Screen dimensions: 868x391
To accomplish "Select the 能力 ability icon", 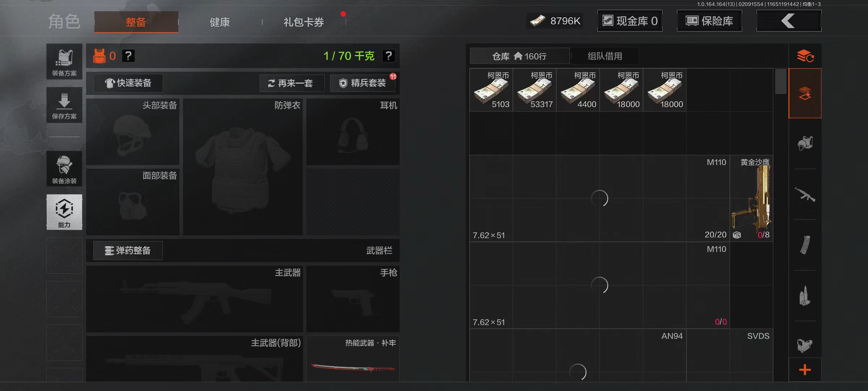I will 64,212.
